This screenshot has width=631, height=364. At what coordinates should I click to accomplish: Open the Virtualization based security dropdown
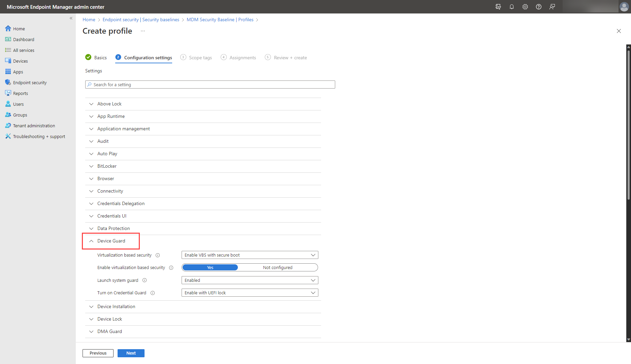pyautogui.click(x=250, y=255)
